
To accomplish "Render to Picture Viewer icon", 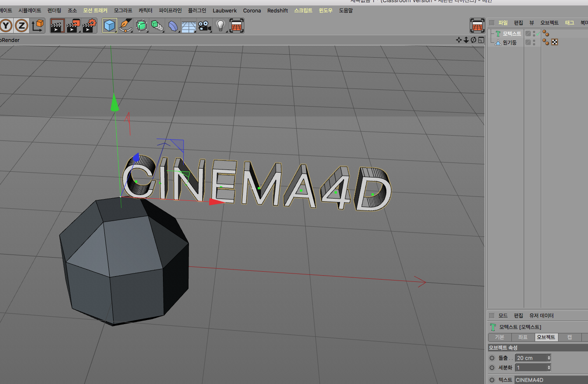I will pos(73,26).
